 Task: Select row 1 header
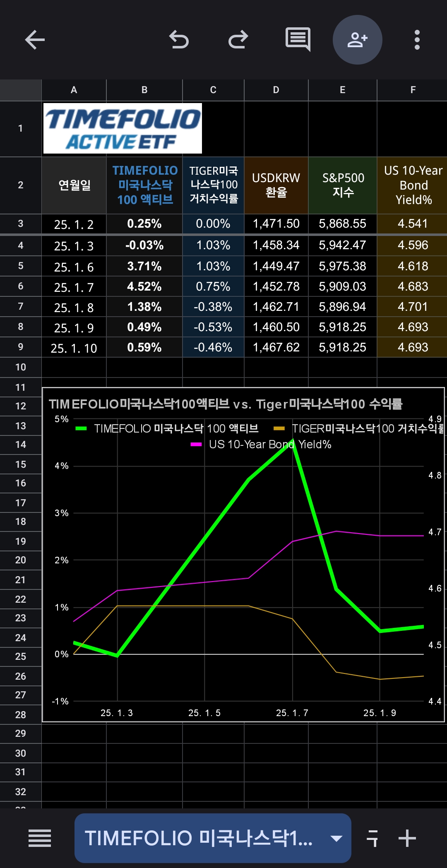21,129
